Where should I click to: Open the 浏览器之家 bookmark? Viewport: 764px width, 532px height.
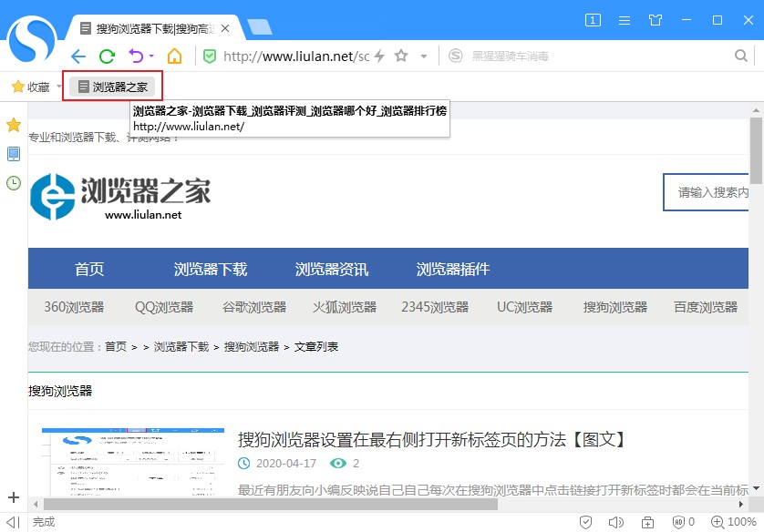[112, 87]
